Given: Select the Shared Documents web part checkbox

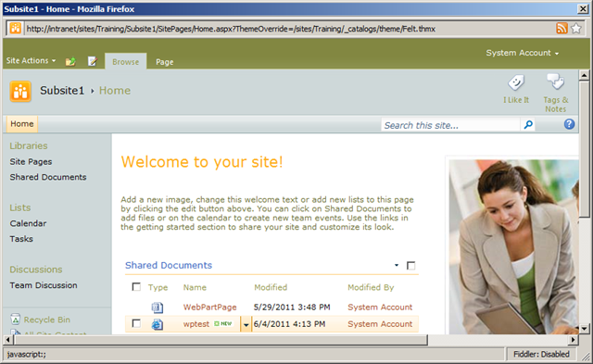Looking at the screenshot, I should (x=410, y=266).
